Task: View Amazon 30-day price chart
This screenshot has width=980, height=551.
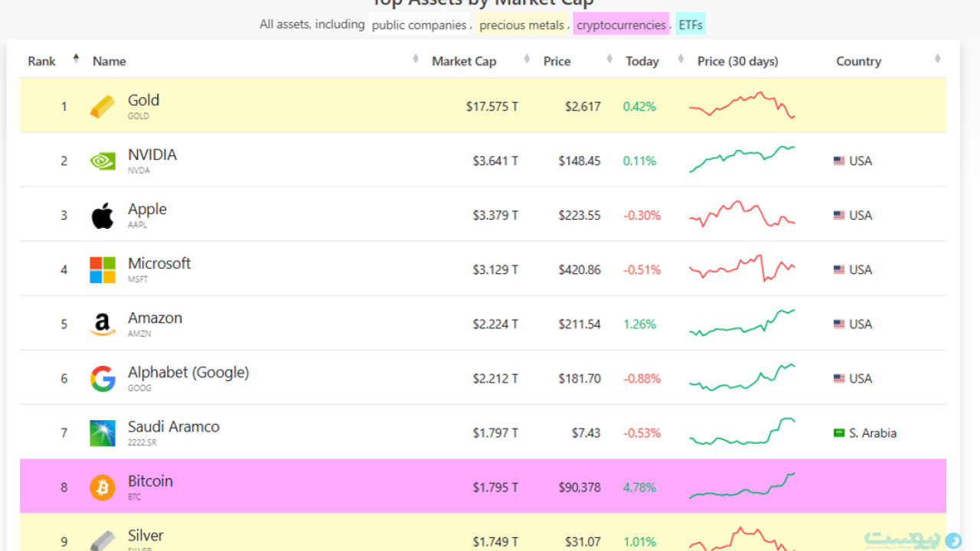Action: [x=742, y=323]
